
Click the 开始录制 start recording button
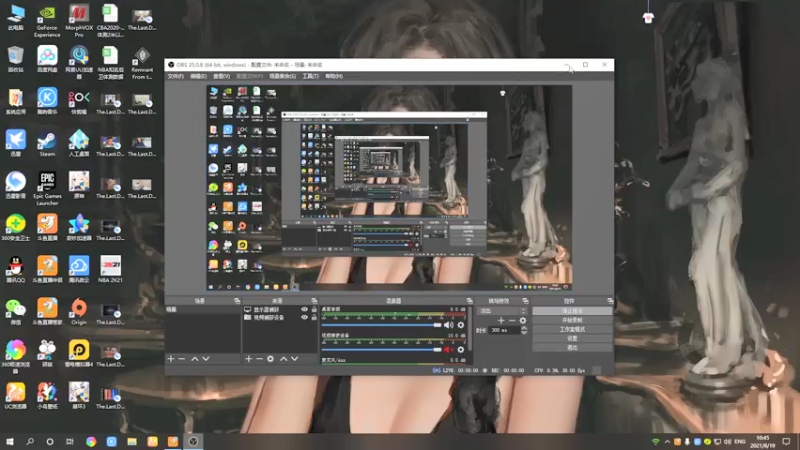point(572,320)
